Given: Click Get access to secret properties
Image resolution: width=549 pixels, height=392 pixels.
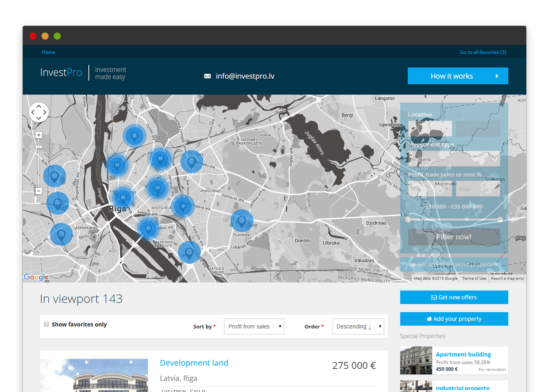Looking at the screenshot, I should pos(454,265).
